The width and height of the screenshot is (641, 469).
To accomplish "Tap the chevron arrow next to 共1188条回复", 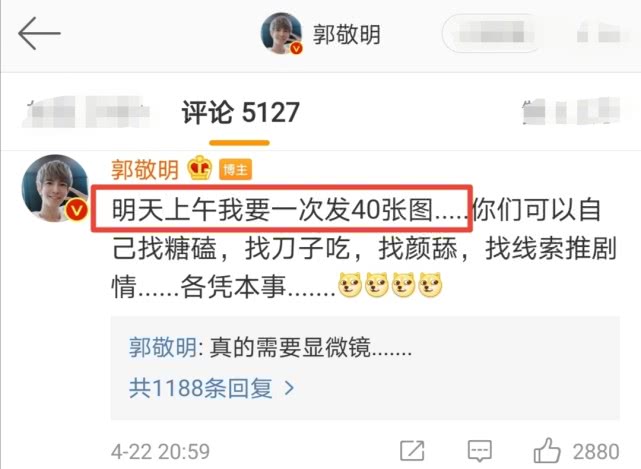I will (x=289, y=388).
